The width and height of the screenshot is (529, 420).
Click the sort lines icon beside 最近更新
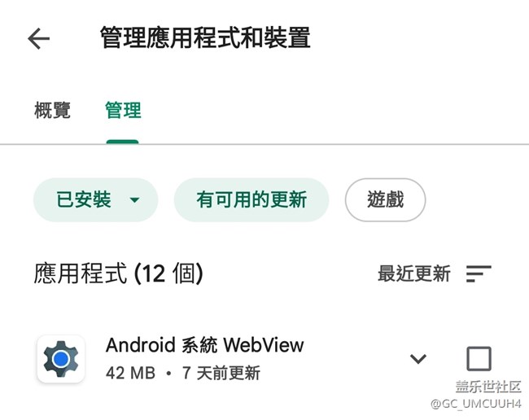coord(479,273)
